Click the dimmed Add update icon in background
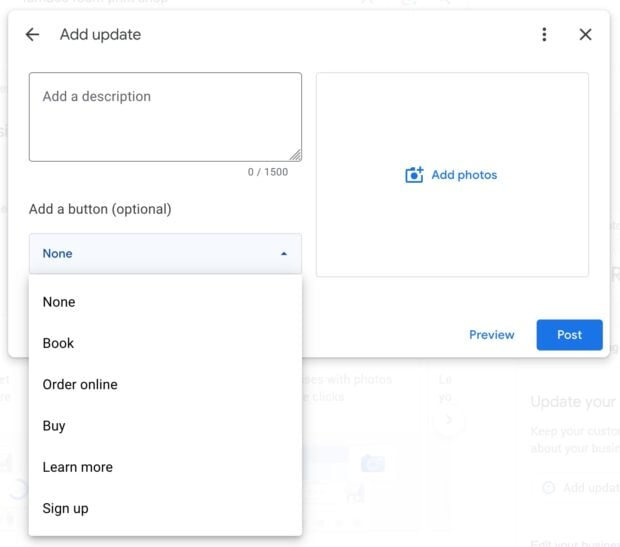Viewport: 620px width, 547px height. pyautogui.click(x=548, y=488)
